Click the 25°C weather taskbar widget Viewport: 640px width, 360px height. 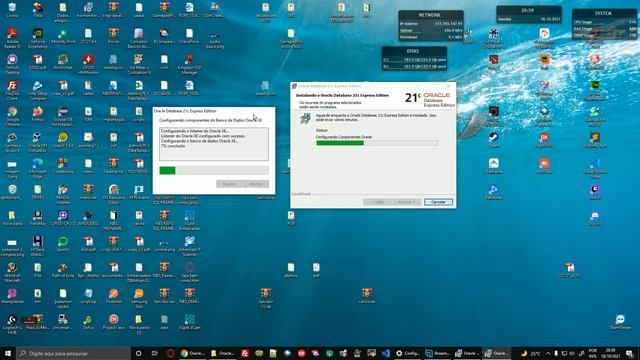[x=531, y=353]
